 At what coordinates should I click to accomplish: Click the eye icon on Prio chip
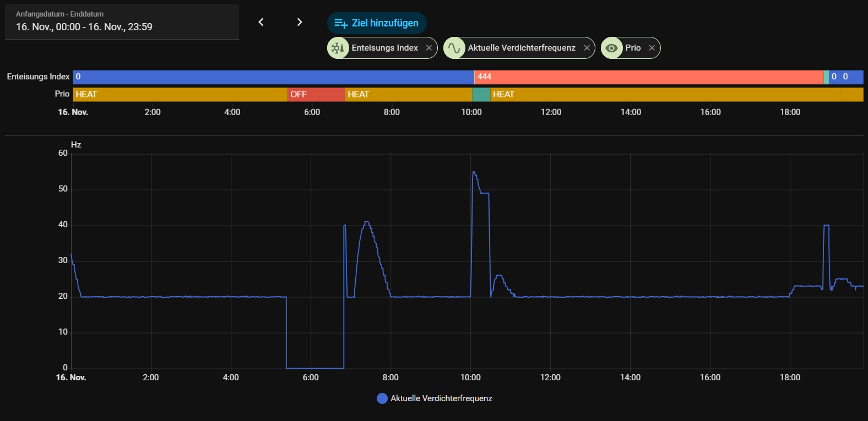(x=611, y=48)
